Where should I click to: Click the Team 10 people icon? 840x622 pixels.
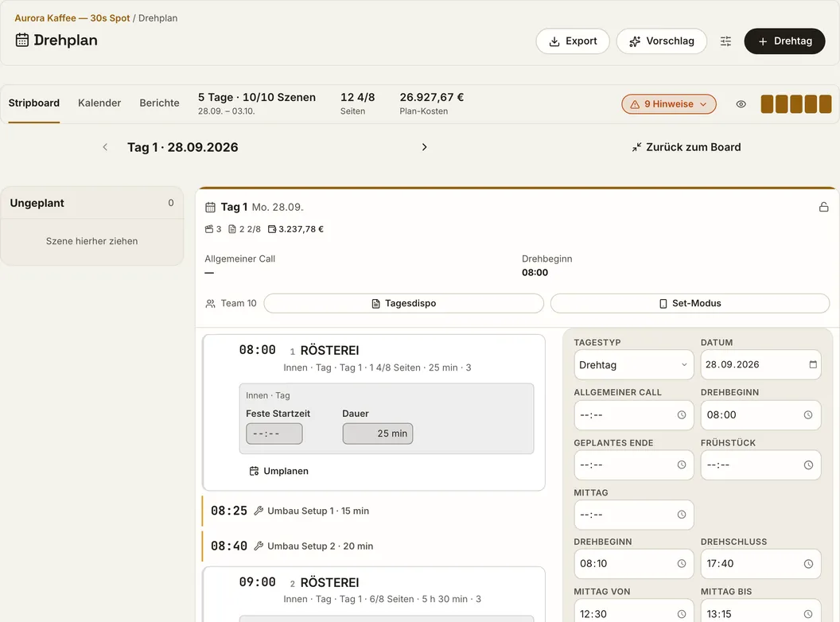[x=211, y=304]
